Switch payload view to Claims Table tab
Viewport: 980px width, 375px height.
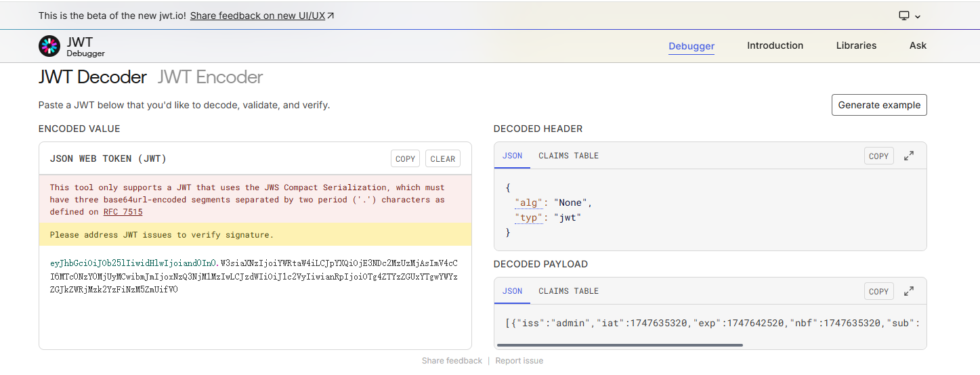568,291
